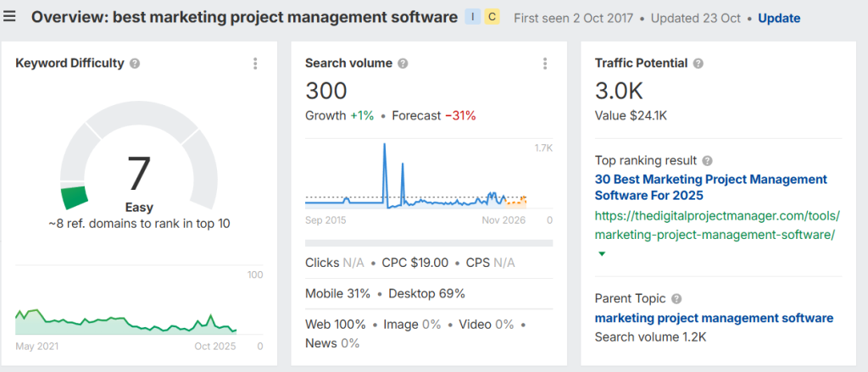Select the Mobile 31% text
Viewport: 868px width, 372px height.
(x=337, y=293)
